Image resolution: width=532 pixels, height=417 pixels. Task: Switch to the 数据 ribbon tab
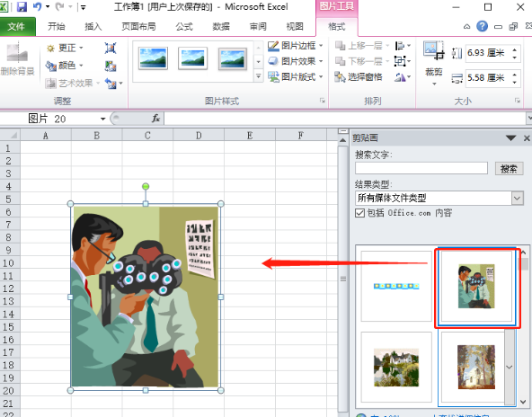pyautogui.click(x=221, y=26)
